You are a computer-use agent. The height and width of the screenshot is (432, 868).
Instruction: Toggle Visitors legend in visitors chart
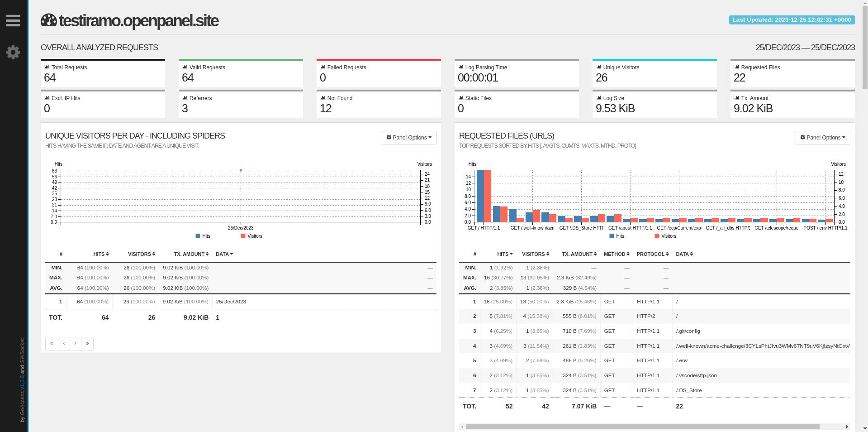[251, 236]
